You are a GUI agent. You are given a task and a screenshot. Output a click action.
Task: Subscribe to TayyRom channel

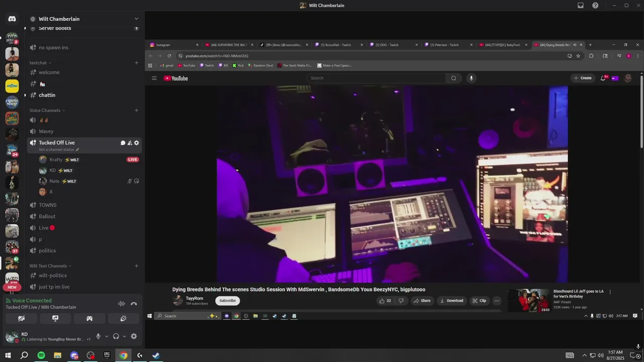[x=227, y=301]
